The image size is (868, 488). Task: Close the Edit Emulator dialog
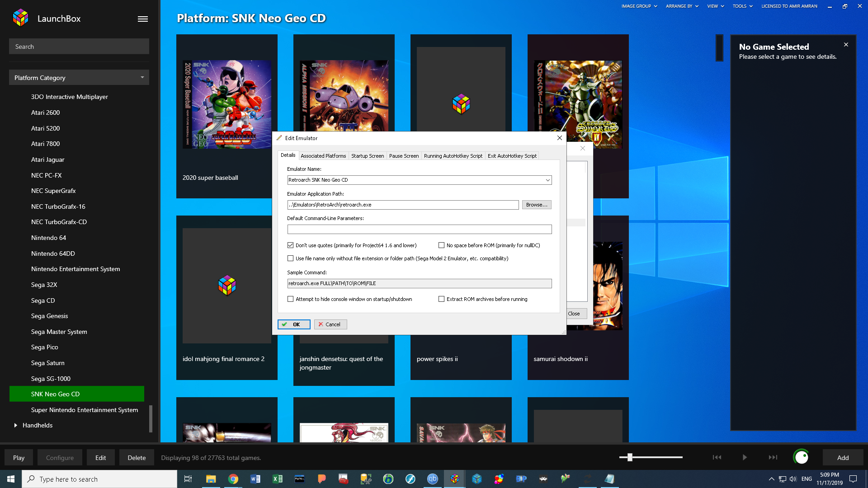point(560,138)
